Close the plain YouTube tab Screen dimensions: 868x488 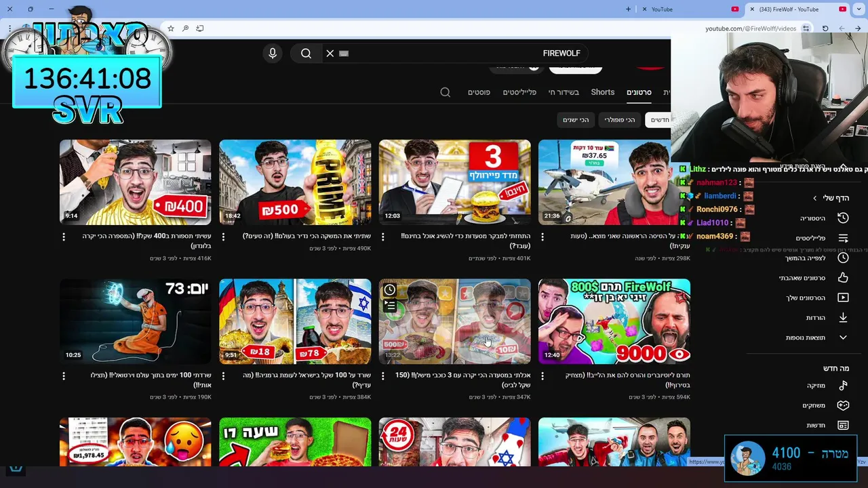pos(643,9)
